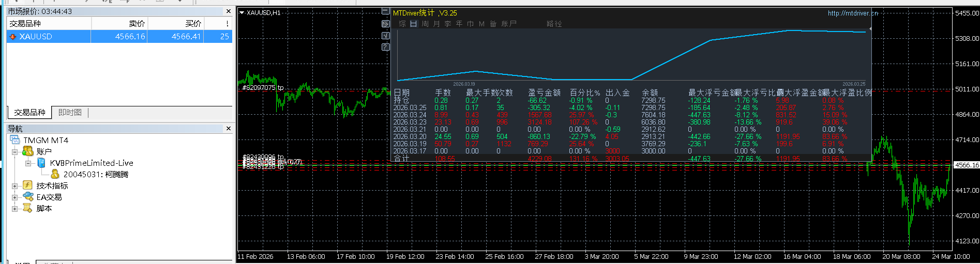Image resolution: width=980 pixels, height=264 pixels.
Task: Click the 脚本 scripts icon
Action: (x=28, y=208)
